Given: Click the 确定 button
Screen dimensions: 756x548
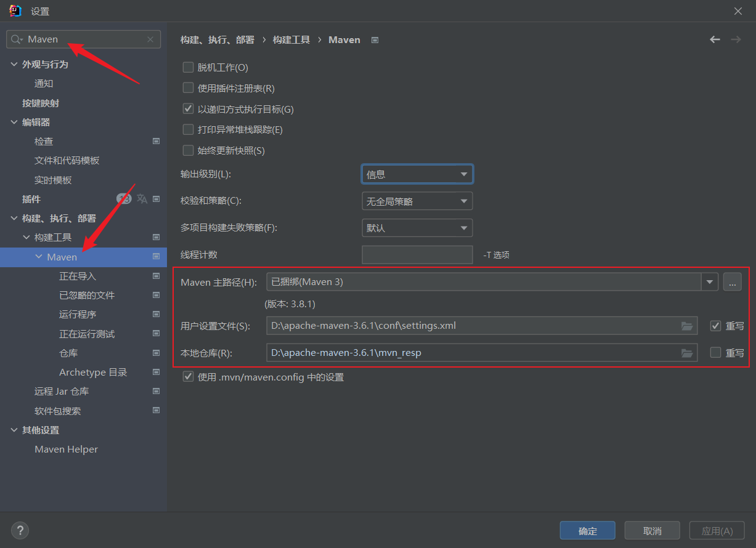Looking at the screenshot, I should [588, 531].
